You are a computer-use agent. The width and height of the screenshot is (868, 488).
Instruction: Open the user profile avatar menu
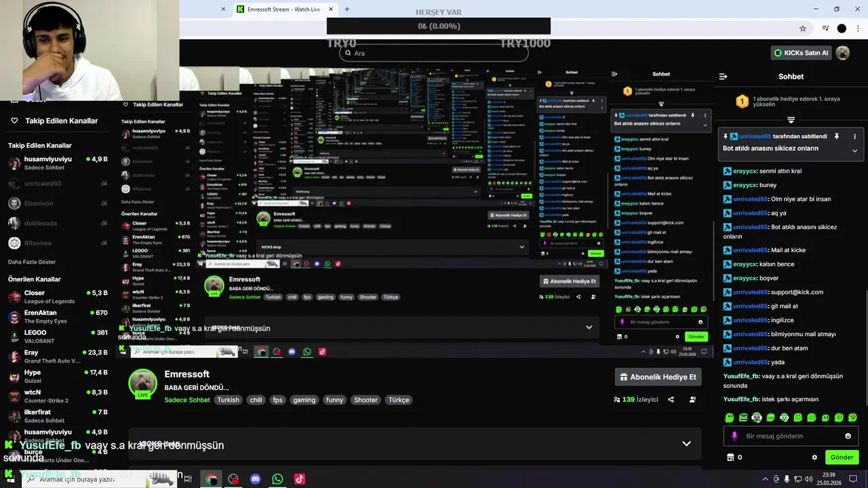click(842, 53)
